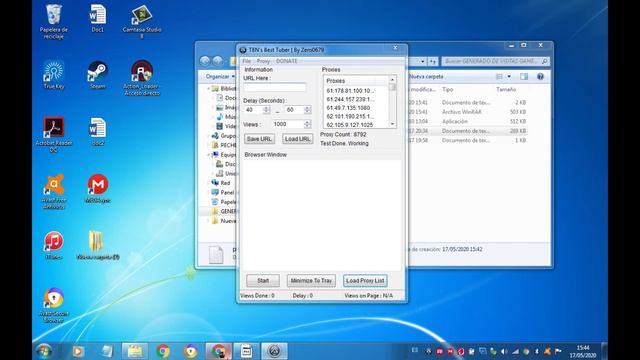Select the iTunes desktop shortcut
The height and width of the screenshot is (360, 640).
[54, 245]
